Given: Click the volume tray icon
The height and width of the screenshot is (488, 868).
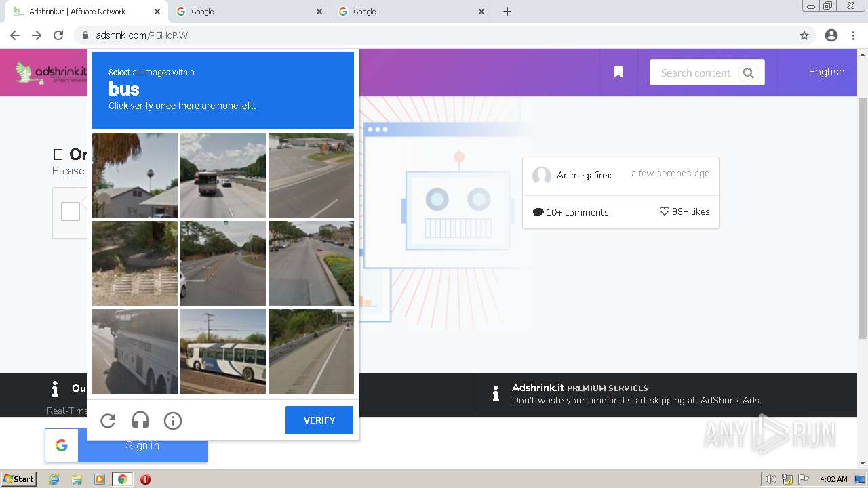Looking at the screenshot, I should pos(770,479).
